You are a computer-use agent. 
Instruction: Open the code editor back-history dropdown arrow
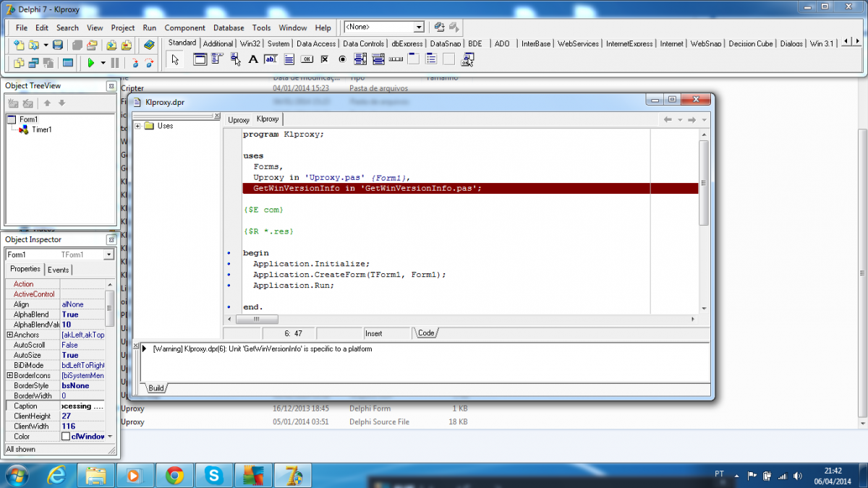coord(679,120)
